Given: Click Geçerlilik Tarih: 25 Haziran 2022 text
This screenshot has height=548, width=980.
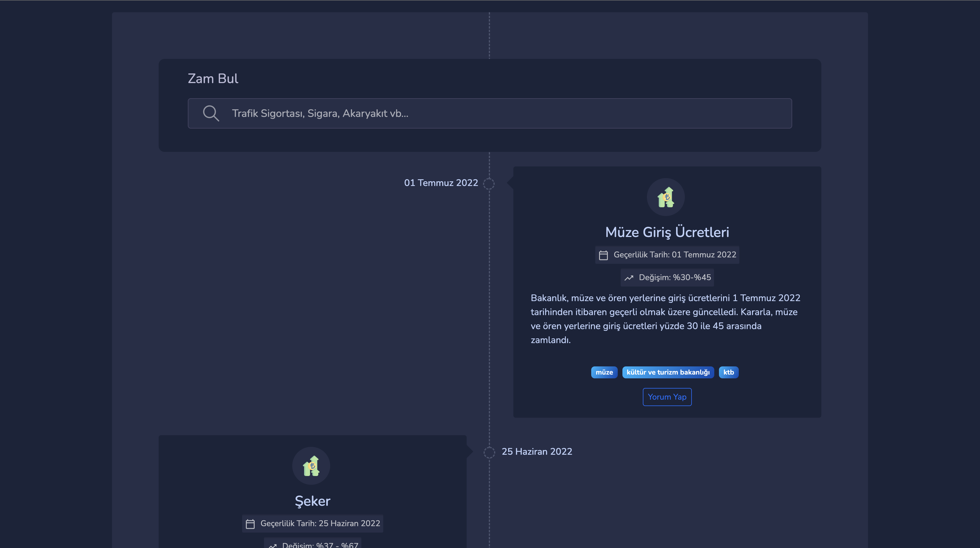Looking at the screenshot, I should 320,523.
